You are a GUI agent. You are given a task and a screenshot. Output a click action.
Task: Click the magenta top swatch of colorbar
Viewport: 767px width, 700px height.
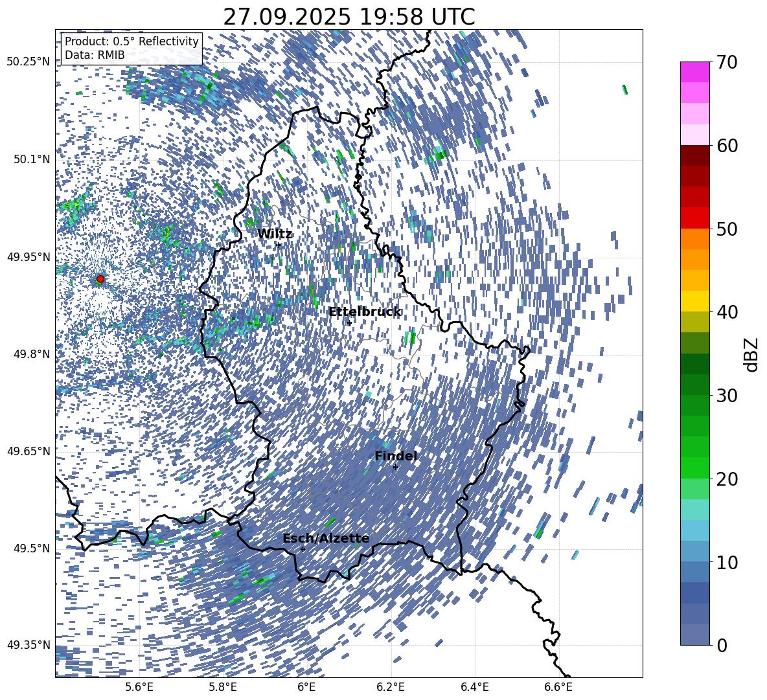(694, 73)
